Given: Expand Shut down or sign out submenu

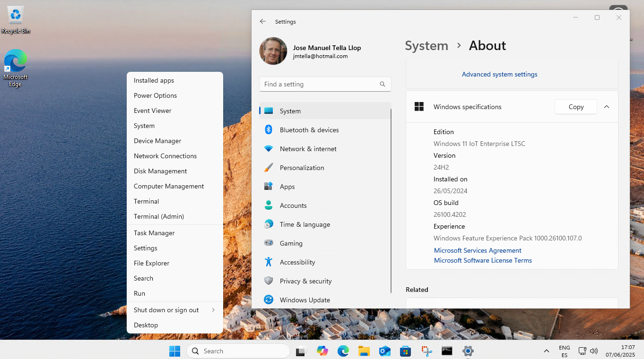Looking at the screenshot, I should click(174, 310).
